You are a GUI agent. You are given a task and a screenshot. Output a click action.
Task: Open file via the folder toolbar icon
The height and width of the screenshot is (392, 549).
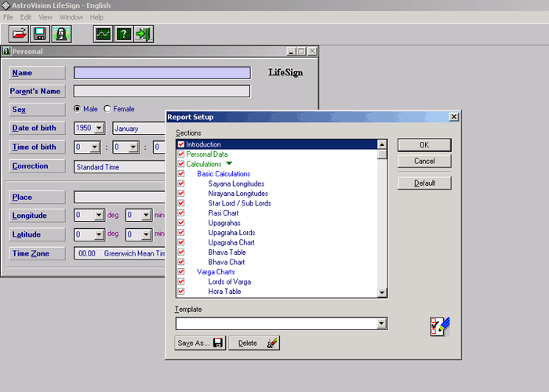(19, 34)
